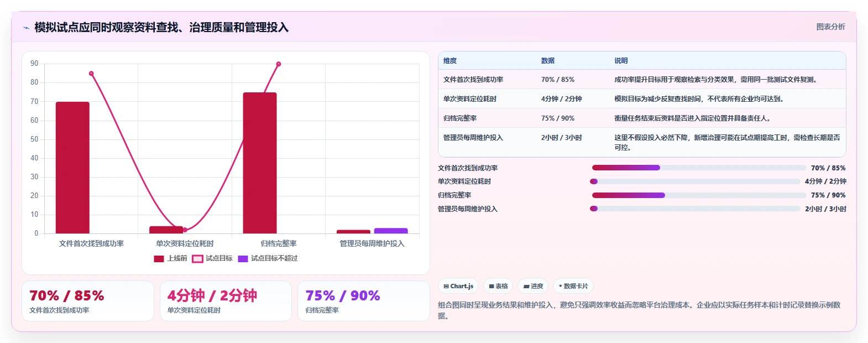Select the 表格 tag chip
This screenshot has height=343, width=868.
tap(498, 286)
